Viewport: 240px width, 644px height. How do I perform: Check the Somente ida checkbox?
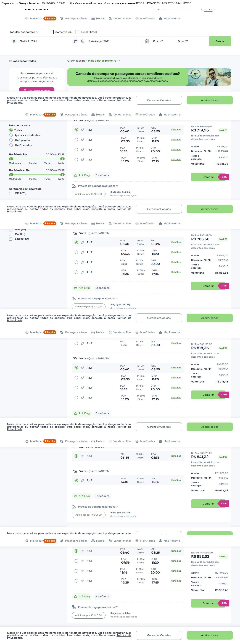click(52, 32)
